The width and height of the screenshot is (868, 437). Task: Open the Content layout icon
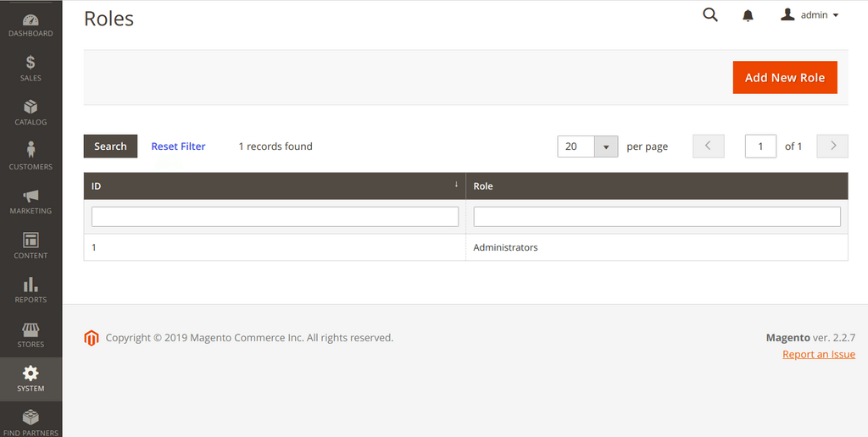point(31,241)
